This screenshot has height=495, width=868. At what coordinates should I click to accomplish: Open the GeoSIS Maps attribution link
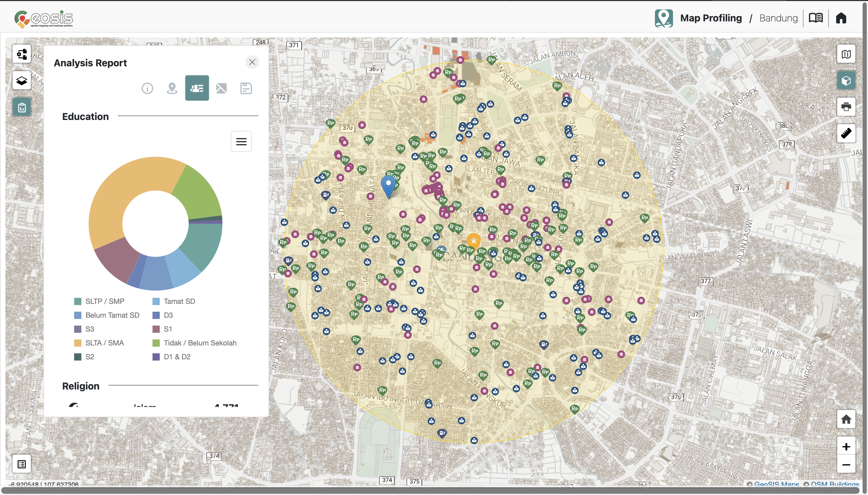pyautogui.click(x=776, y=484)
